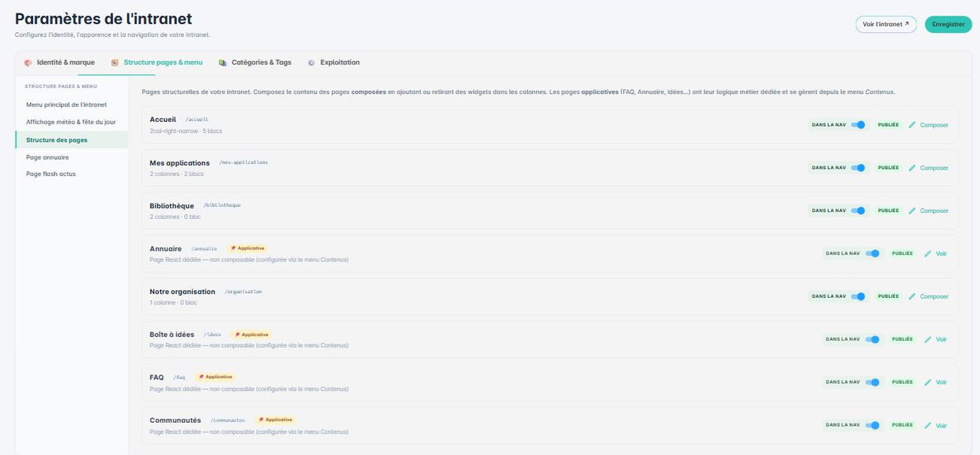980x455 pixels.
Task: Click the pin icon in FAQ's Applicative badge
Action: coord(201,377)
